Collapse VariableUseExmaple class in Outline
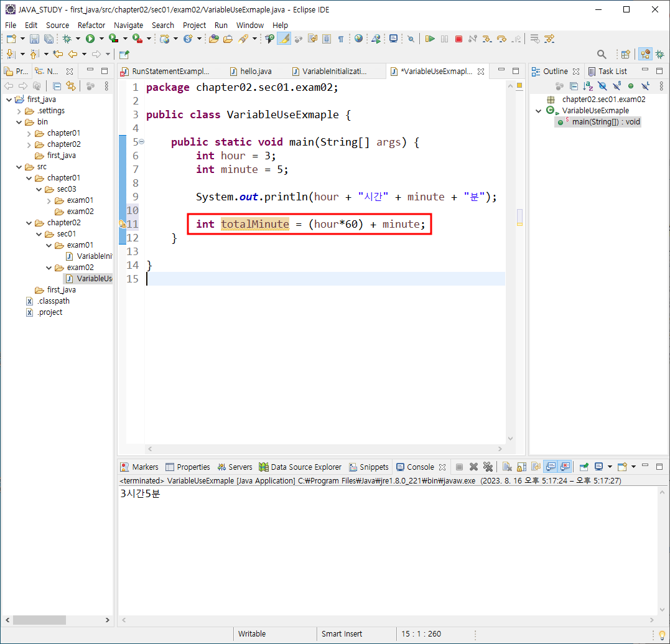Image resolution: width=670 pixels, height=644 pixels. [538, 111]
